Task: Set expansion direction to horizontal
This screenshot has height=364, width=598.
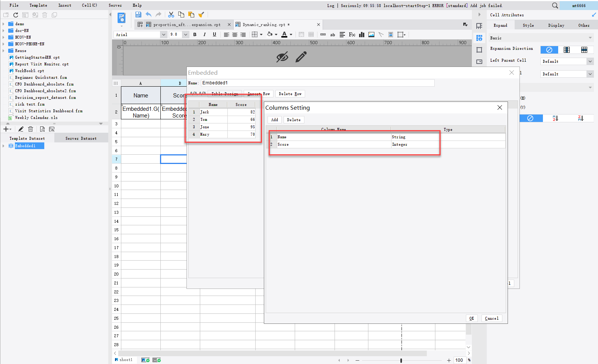Action: 584,50
